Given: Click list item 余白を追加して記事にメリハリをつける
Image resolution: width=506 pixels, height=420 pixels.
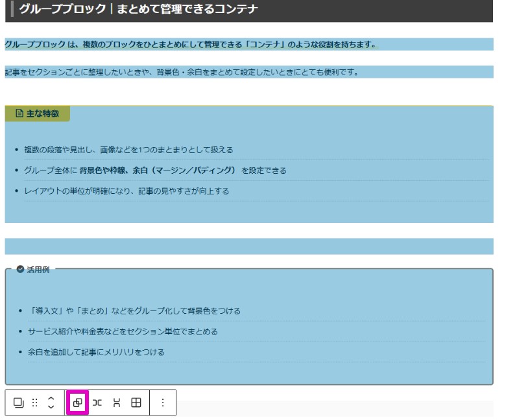Looking at the screenshot, I should tap(96, 352).
